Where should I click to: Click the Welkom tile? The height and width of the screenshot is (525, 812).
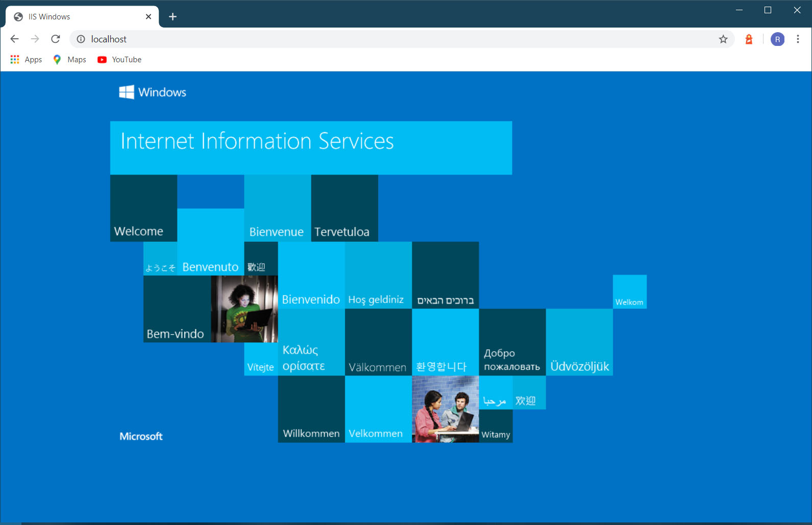point(630,292)
